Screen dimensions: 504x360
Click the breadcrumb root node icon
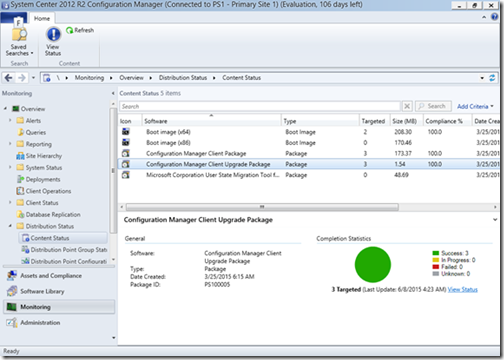pyautogui.click(x=47, y=78)
